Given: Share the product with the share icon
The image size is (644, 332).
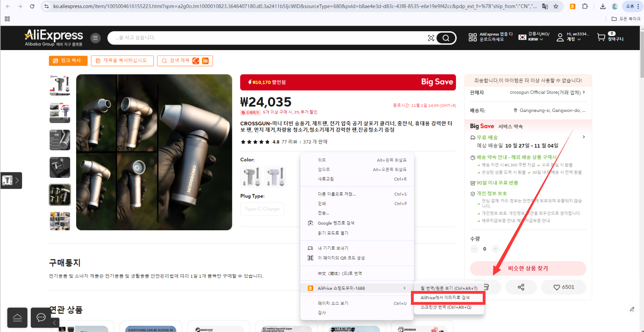Looking at the screenshot, I should (521, 287).
